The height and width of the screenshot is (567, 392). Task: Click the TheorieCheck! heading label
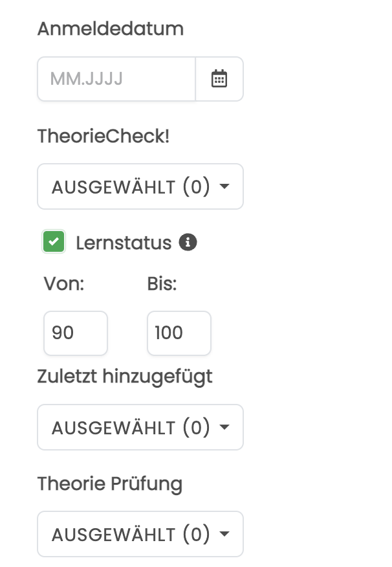click(103, 137)
